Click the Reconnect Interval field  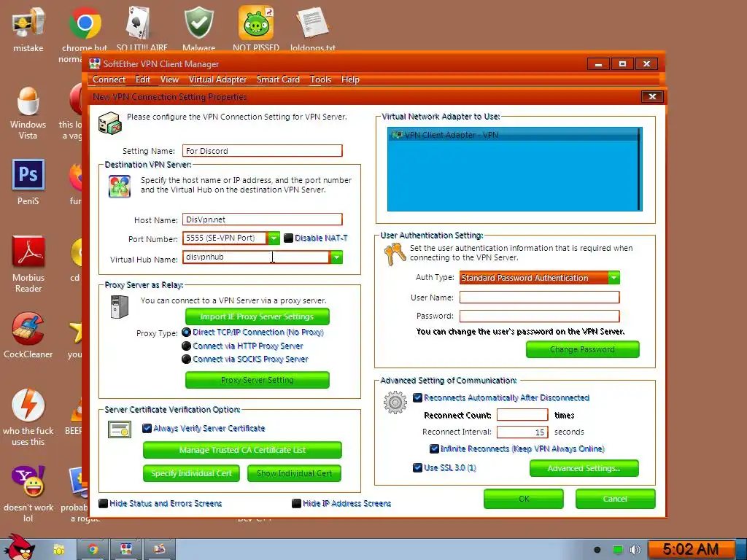522,432
